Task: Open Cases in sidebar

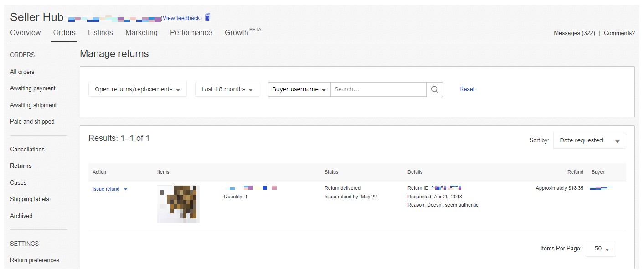Action: click(18, 182)
